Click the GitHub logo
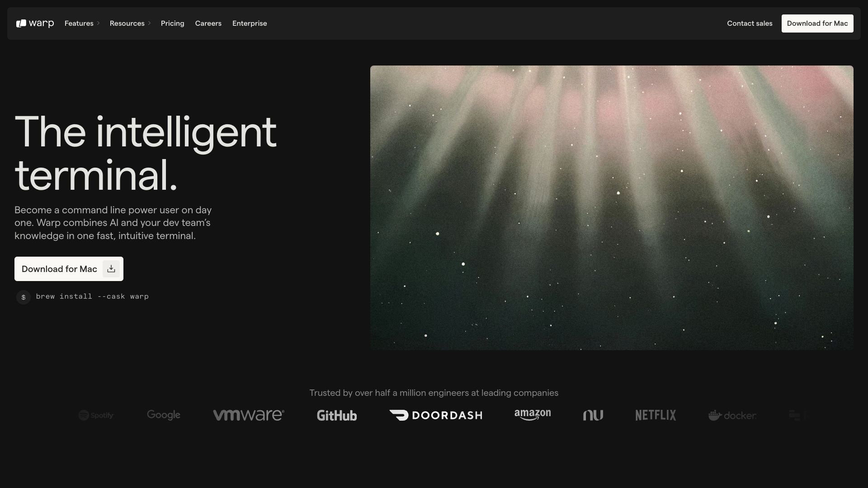 [337, 415]
